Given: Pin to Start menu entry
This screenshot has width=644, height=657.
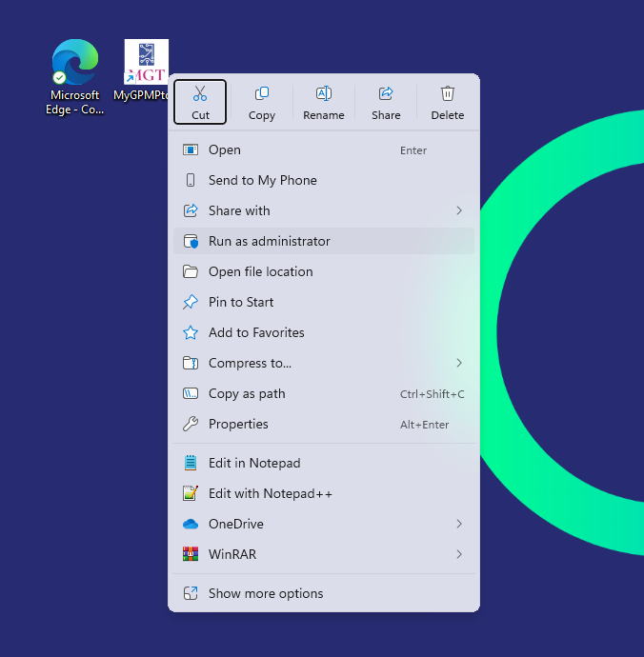Looking at the screenshot, I should [241, 302].
